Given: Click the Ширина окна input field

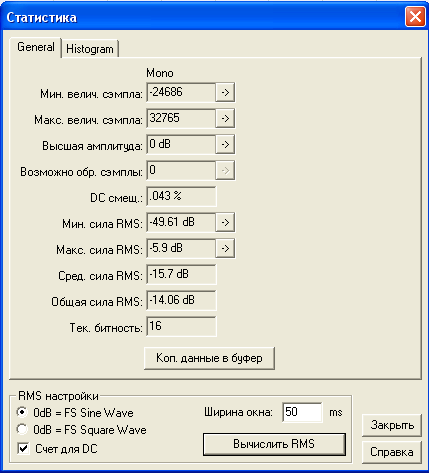Looking at the screenshot, I should (x=302, y=412).
